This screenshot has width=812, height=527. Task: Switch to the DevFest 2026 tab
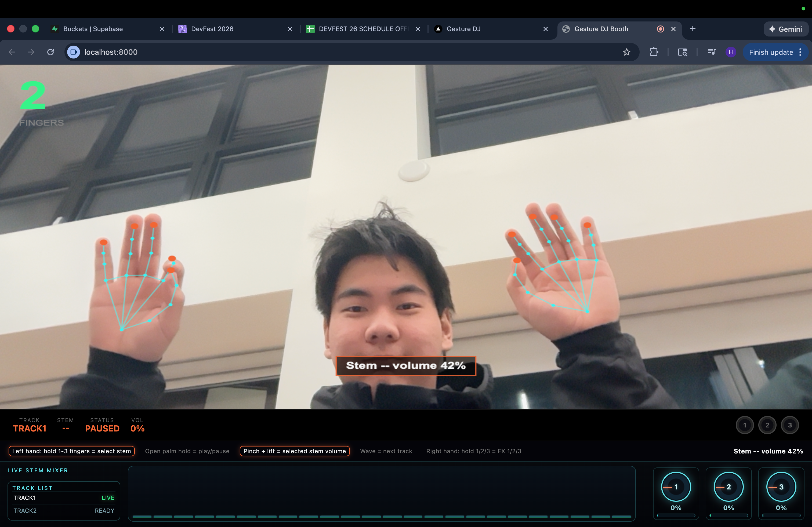click(x=212, y=29)
